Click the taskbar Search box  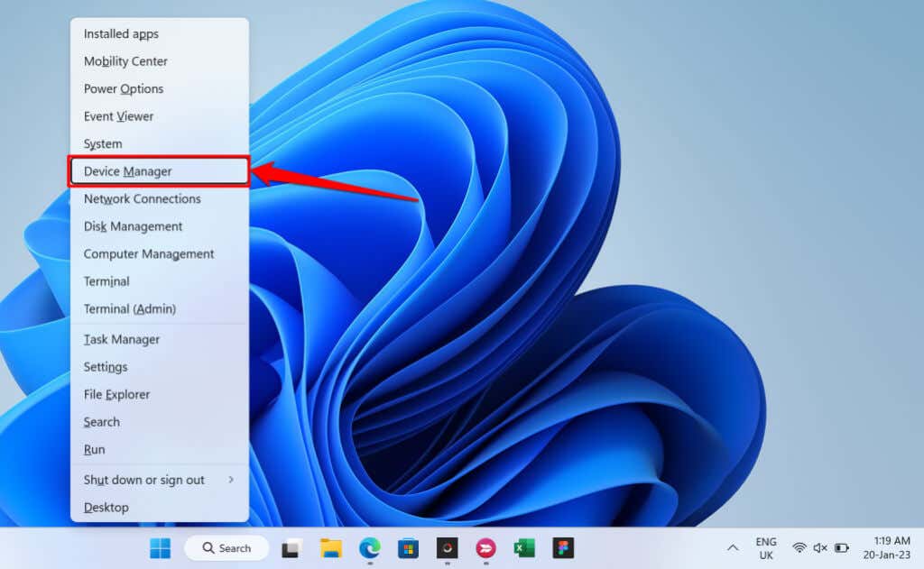(226, 548)
